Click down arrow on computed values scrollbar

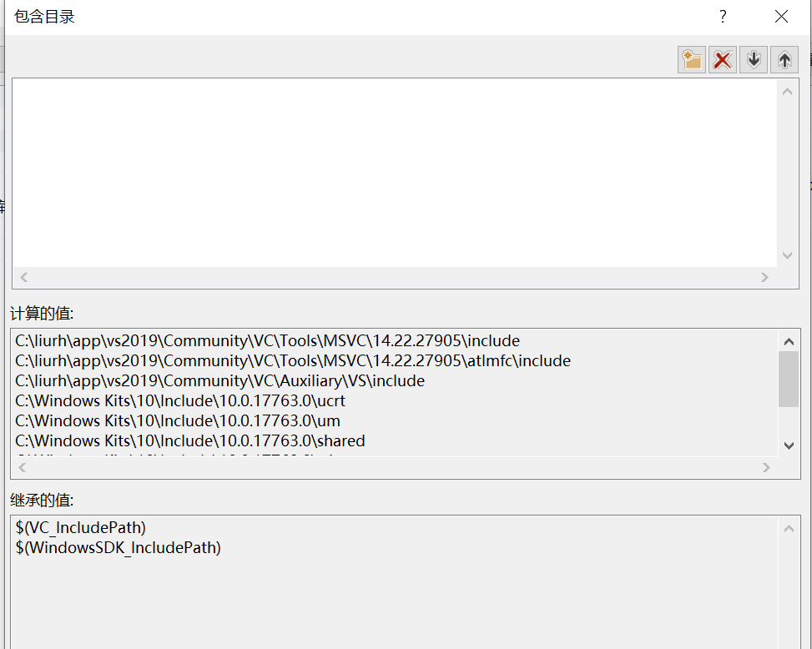788,445
